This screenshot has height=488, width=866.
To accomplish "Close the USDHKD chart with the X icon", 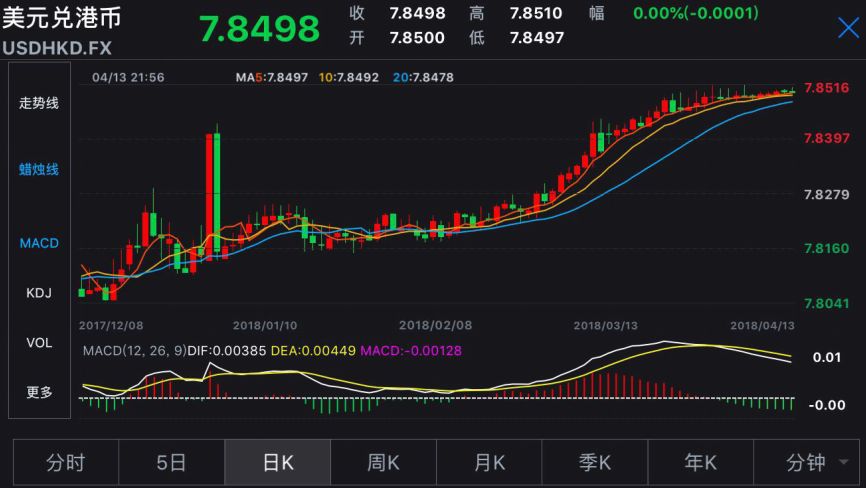I will pos(848,28).
